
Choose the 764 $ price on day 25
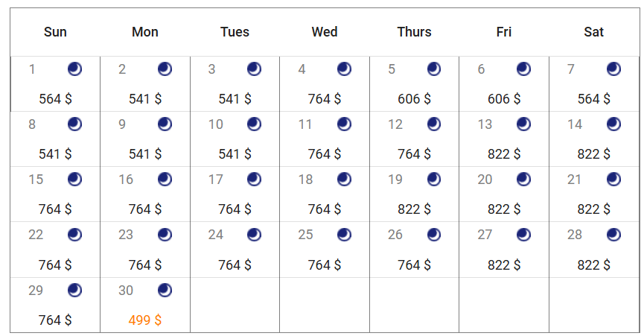(x=325, y=265)
